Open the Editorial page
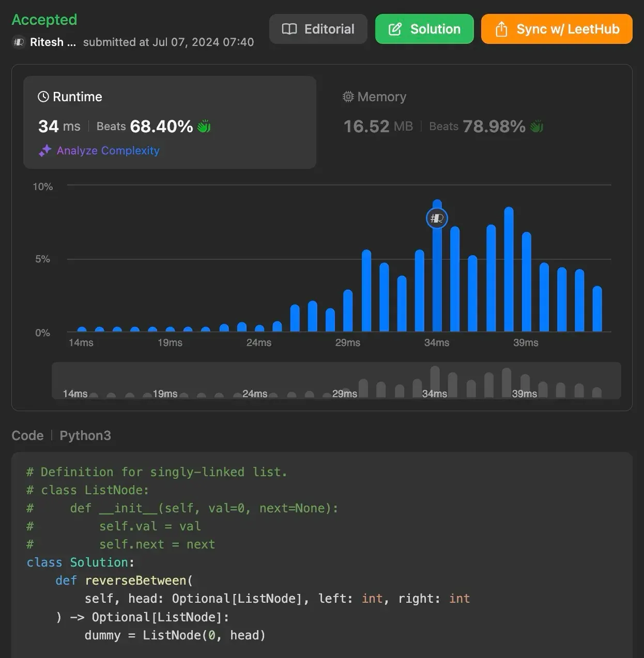644x658 pixels. (318, 29)
